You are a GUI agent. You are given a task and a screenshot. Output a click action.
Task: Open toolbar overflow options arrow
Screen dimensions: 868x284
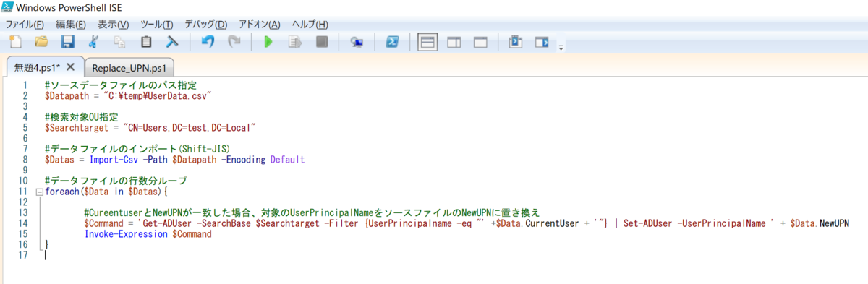[561, 47]
